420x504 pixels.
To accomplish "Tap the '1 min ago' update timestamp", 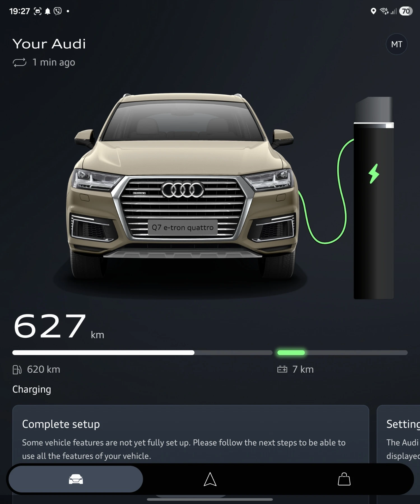I will 54,62.
